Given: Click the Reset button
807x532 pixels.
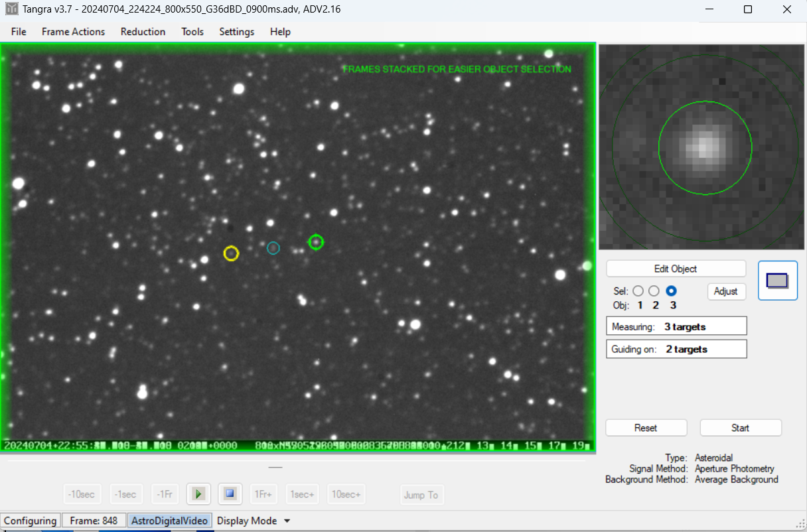Looking at the screenshot, I should 645,428.
